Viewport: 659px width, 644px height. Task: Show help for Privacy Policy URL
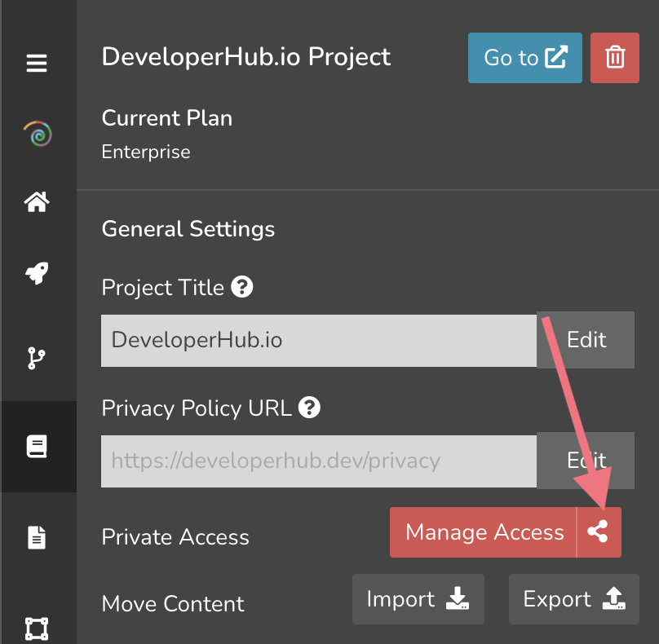click(309, 407)
